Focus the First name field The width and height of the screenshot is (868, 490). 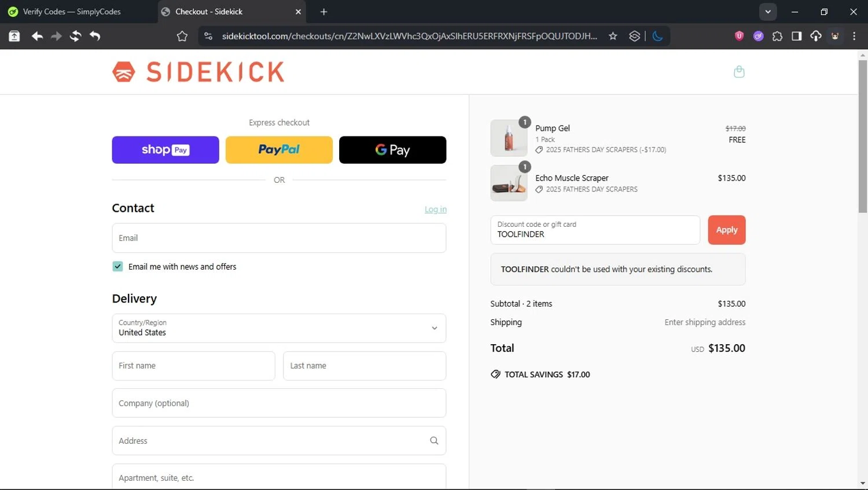193,366
